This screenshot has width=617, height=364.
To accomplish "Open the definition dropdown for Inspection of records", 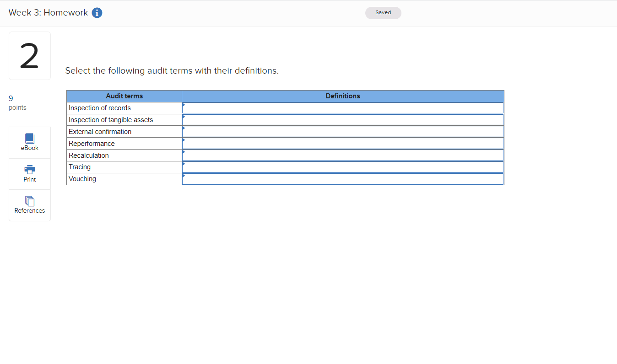I will (x=342, y=107).
